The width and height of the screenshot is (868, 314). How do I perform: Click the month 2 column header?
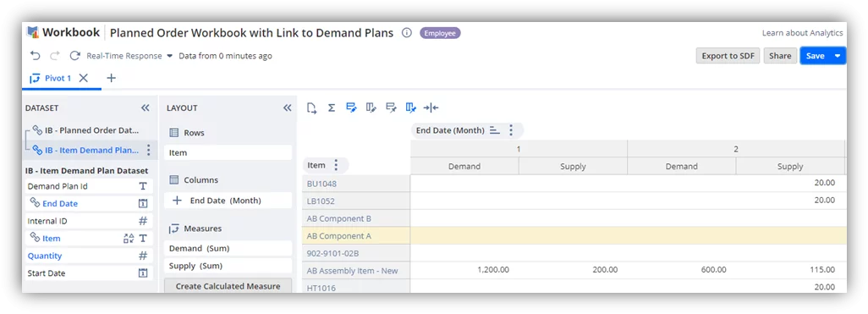tap(736, 149)
